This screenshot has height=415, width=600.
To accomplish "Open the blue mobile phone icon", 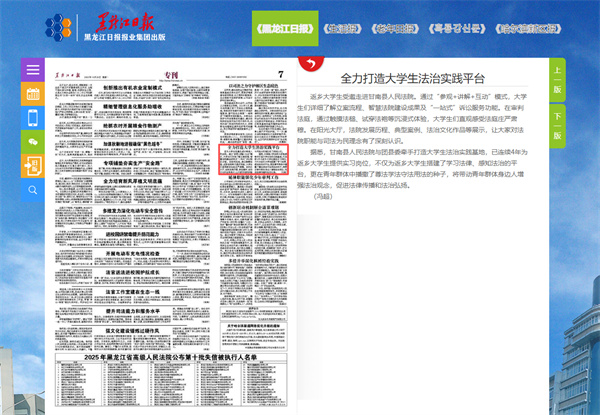I will [x=33, y=118].
